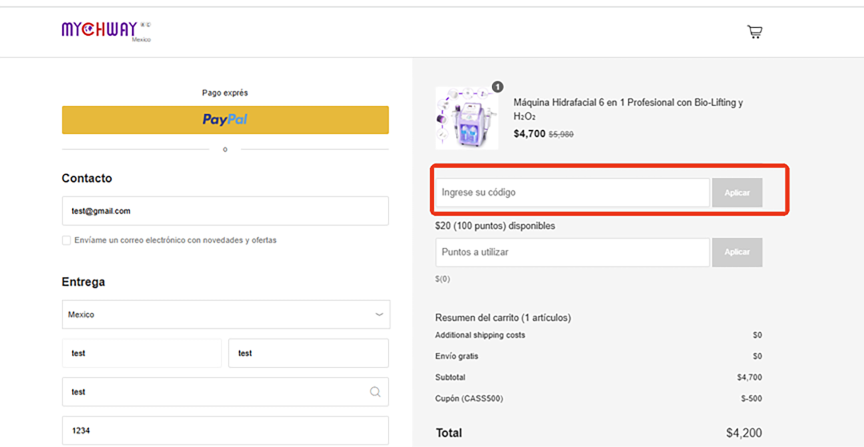This screenshot has width=864, height=447.
Task: Click the product title Máquina Hidrafacial 6 en 1
Action: (628, 109)
